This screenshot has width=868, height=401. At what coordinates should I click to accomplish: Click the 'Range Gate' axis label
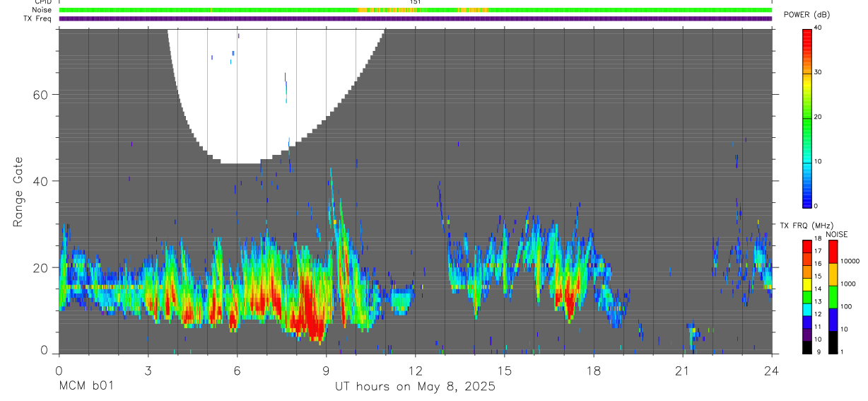(x=18, y=192)
